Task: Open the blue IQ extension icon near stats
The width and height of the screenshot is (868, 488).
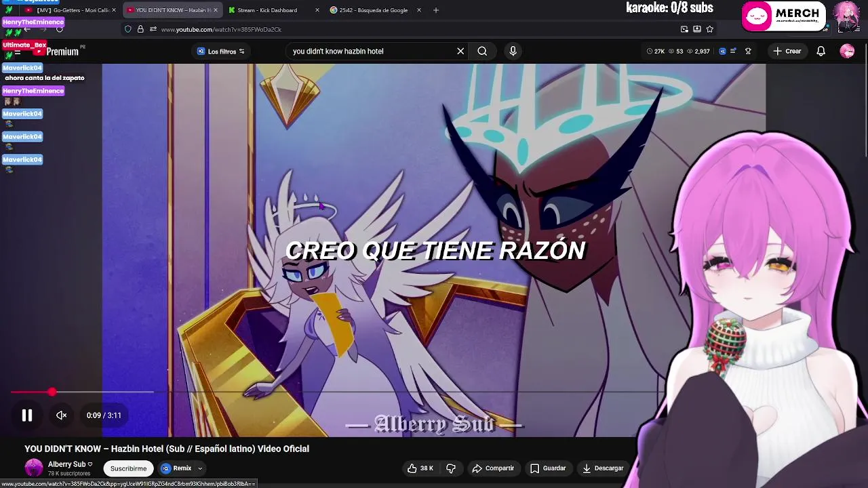Action: [722, 51]
